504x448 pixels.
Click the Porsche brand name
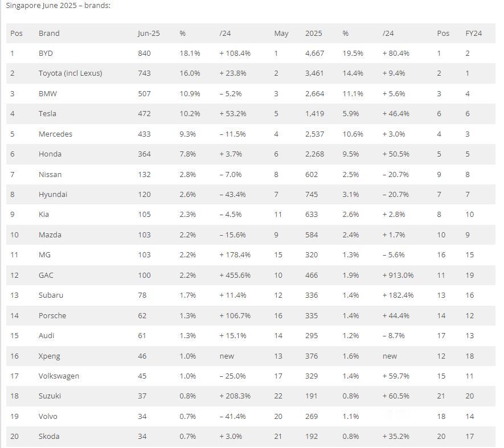coord(52,315)
